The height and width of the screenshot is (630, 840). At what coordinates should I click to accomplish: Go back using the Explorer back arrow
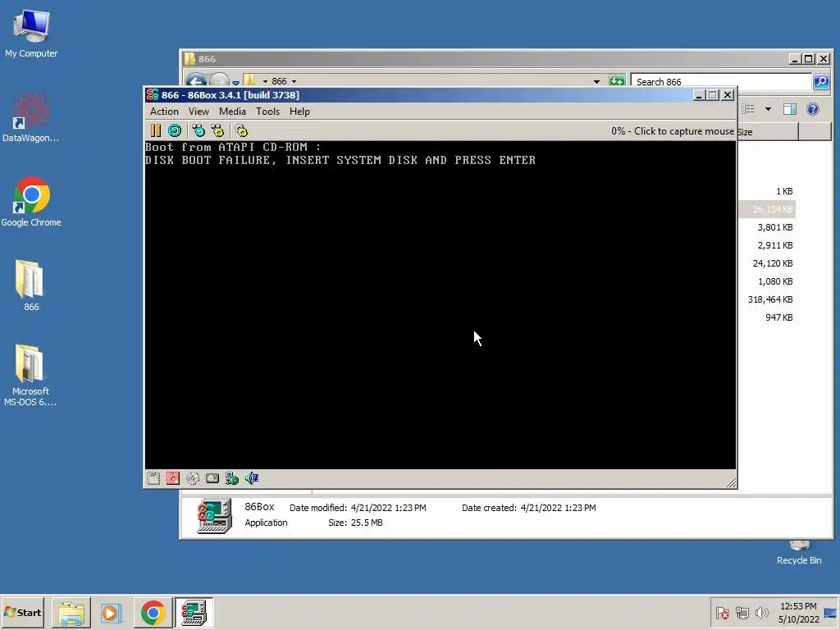pyautogui.click(x=197, y=80)
